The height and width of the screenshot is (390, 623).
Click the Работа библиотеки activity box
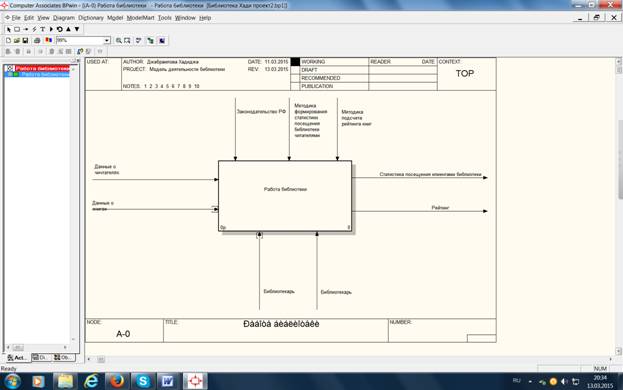coord(285,196)
